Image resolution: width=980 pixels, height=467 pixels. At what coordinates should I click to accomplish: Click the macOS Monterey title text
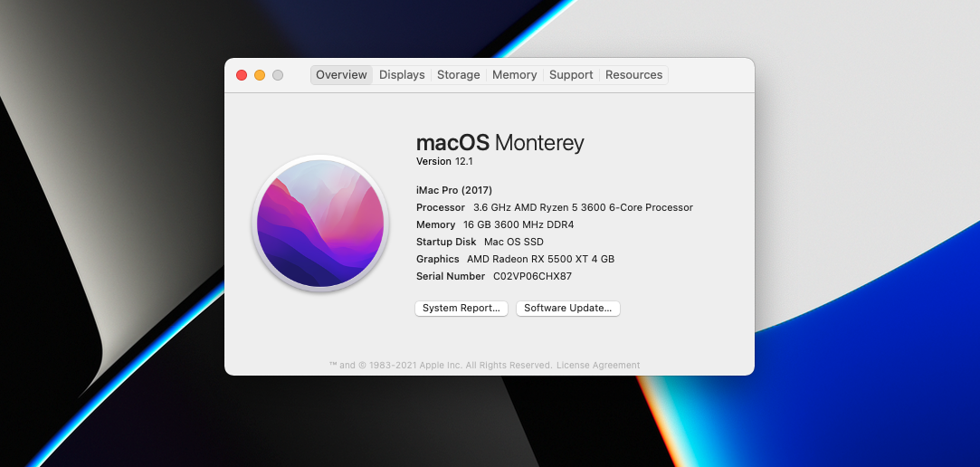click(x=500, y=143)
